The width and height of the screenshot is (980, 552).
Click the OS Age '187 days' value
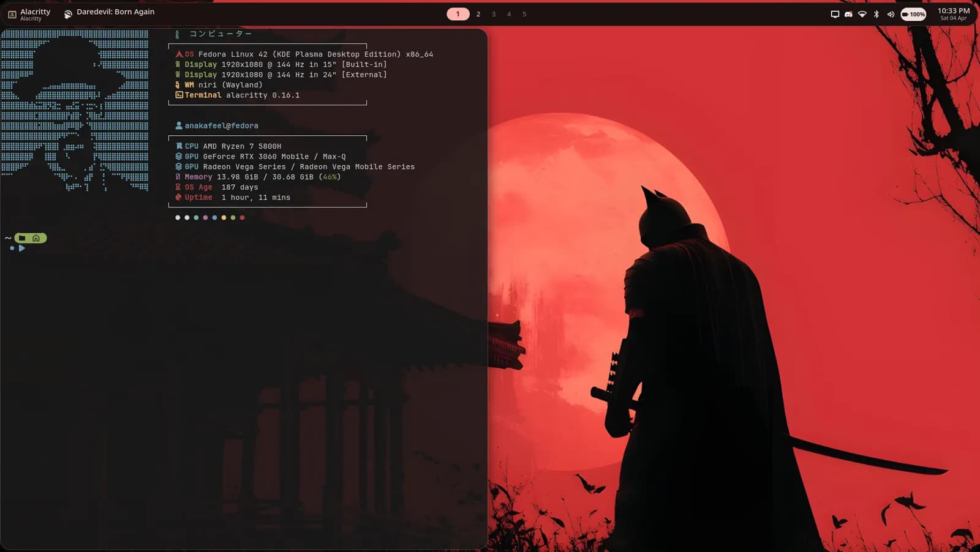point(239,187)
